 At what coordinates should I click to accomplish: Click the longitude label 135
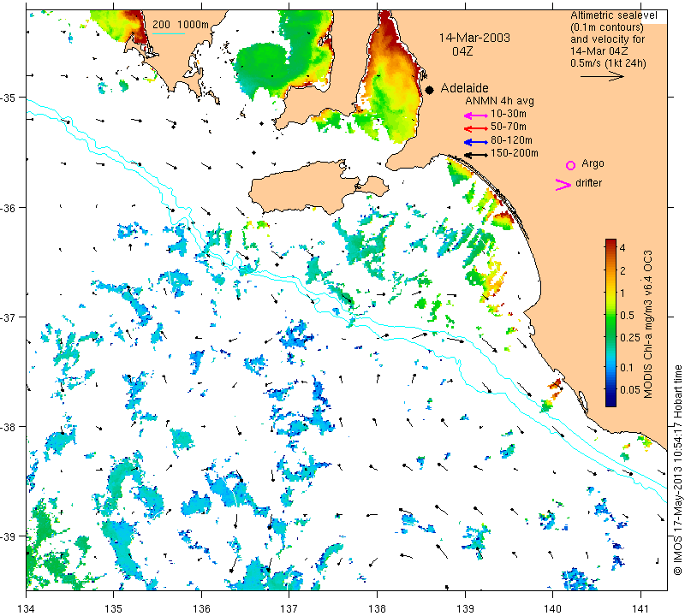click(x=114, y=608)
